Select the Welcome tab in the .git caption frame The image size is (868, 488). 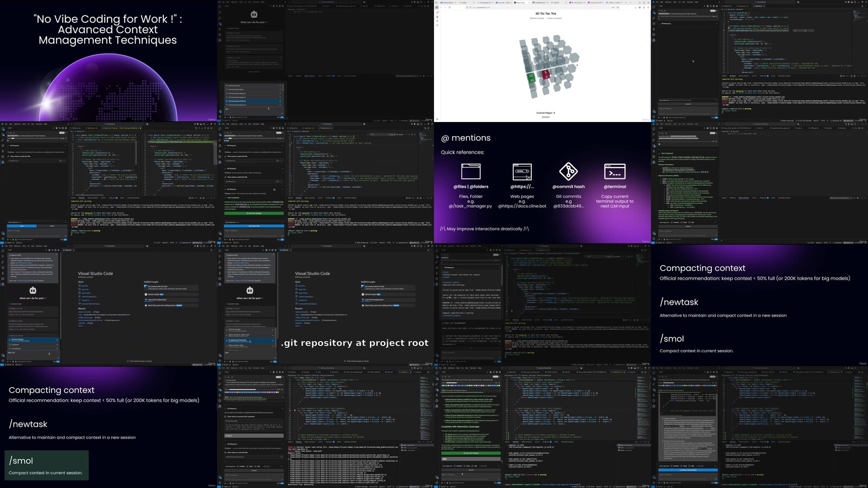point(284,250)
